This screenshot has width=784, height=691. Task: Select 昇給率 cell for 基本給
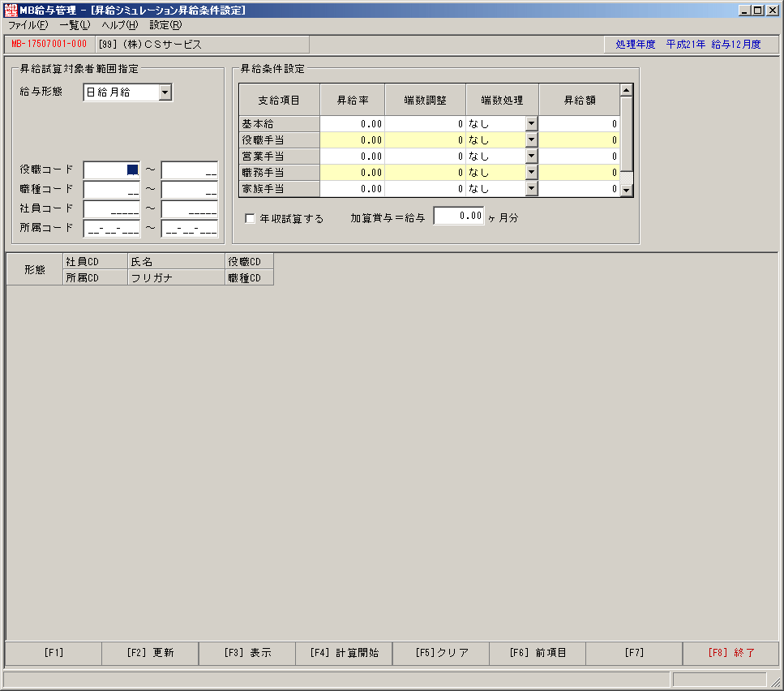coord(352,123)
